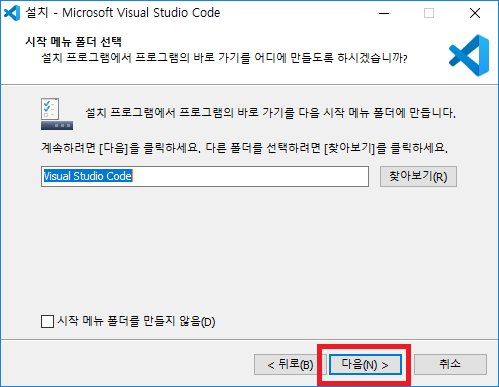
Task: Go back with the < 뒤로(B) button
Action: [x=290, y=365]
